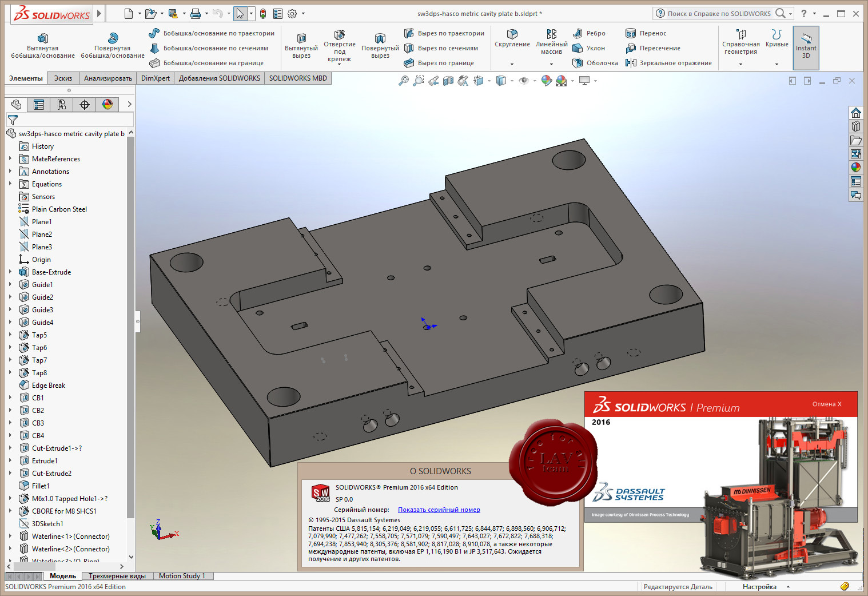Open the ConfigurationManager panel tab
The height and width of the screenshot is (596, 868).
62,104
